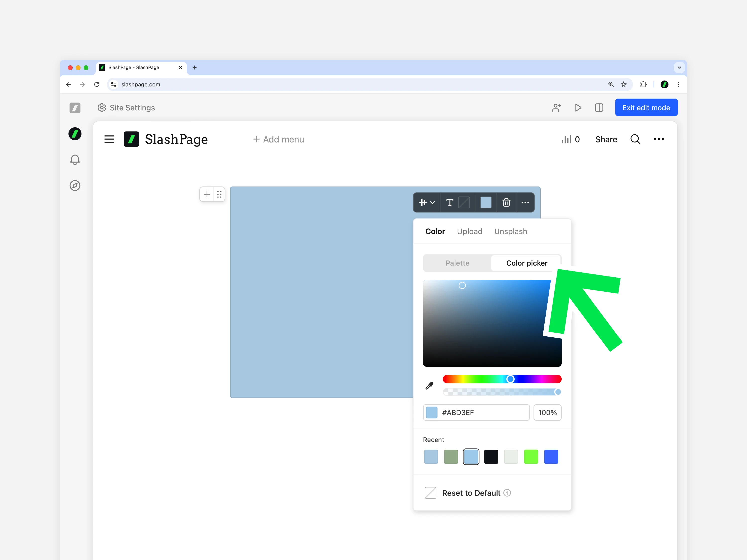Viewport: 747px width, 560px height.
Task: Switch to the Upload tab
Action: pos(469,231)
